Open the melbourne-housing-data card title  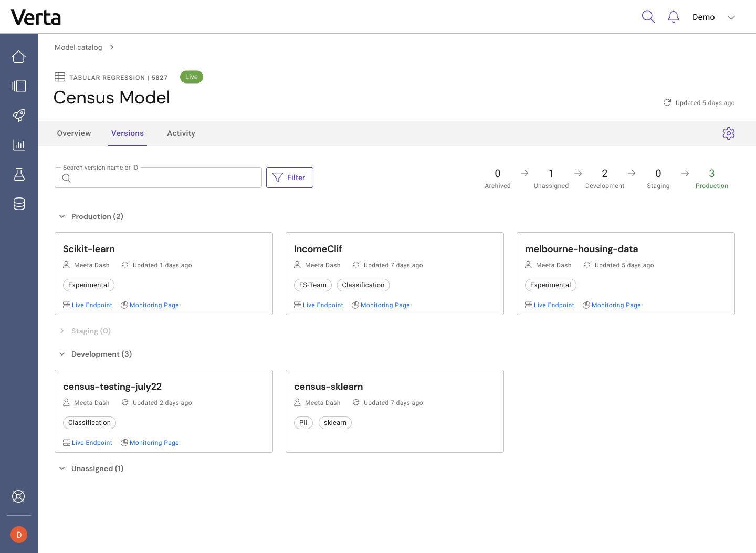pos(582,249)
